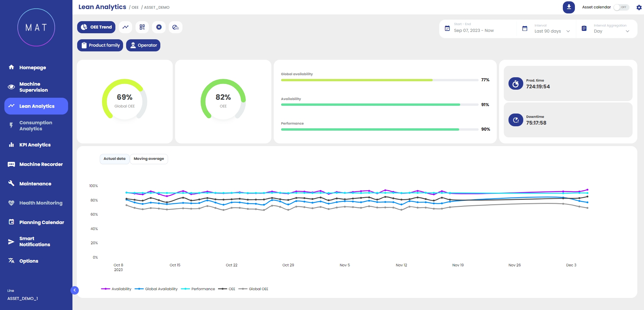Click the line chart trend icon button
This screenshot has height=310, width=644.
click(125, 27)
